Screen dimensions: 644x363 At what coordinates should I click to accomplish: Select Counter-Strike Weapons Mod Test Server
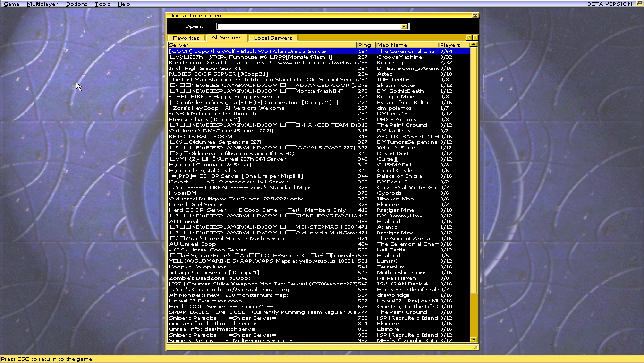coord(319,284)
